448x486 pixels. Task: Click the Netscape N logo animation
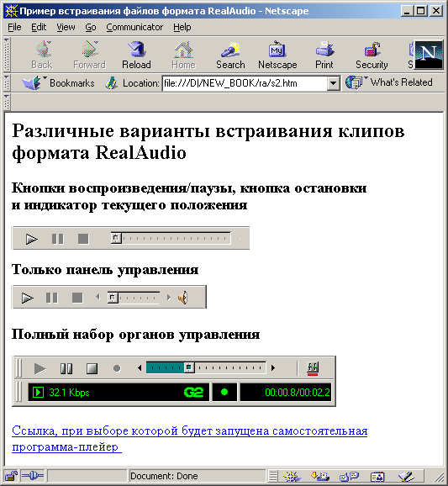pyautogui.click(x=429, y=55)
